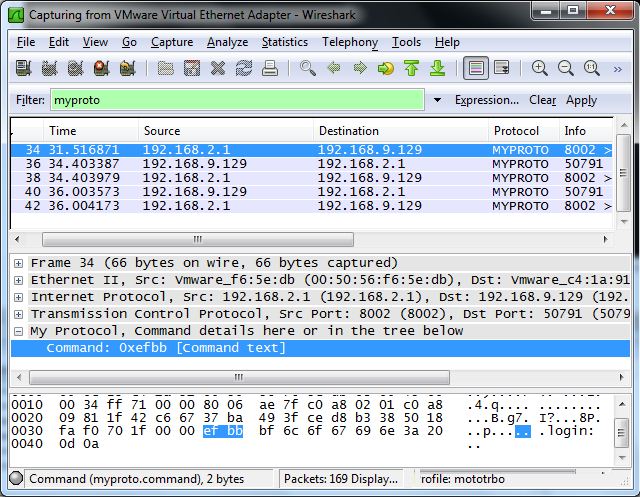Open the filter history dropdown arrow
Screen dimensions: 640x497
(x=437, y=100)
